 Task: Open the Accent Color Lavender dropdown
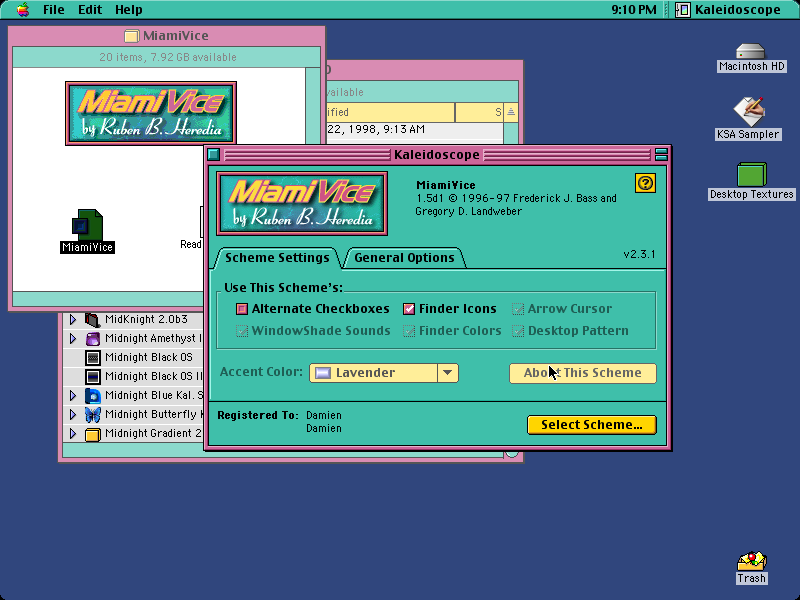[x=384, y=373]
